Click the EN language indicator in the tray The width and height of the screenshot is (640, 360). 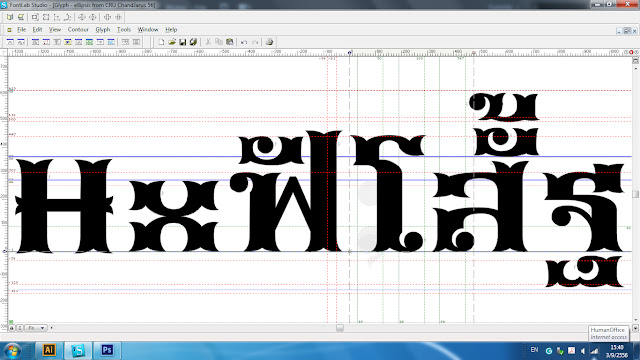tap(534, 350)
